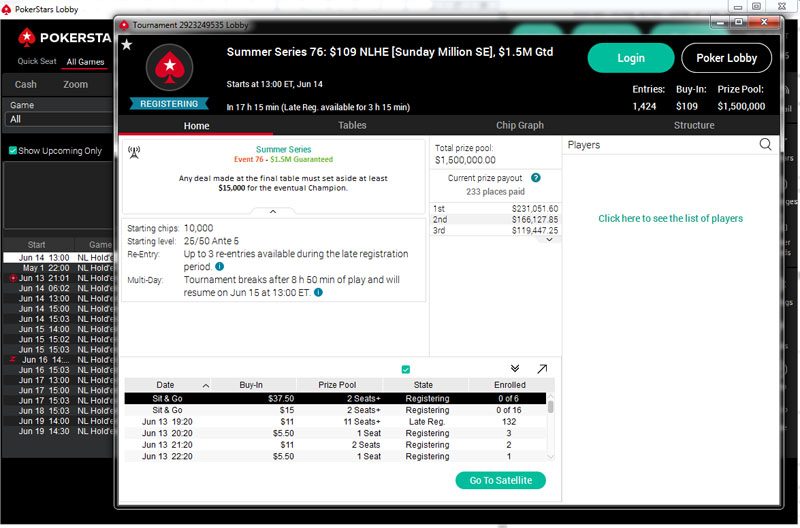Select the 1st place payout row

click(495, 209)
